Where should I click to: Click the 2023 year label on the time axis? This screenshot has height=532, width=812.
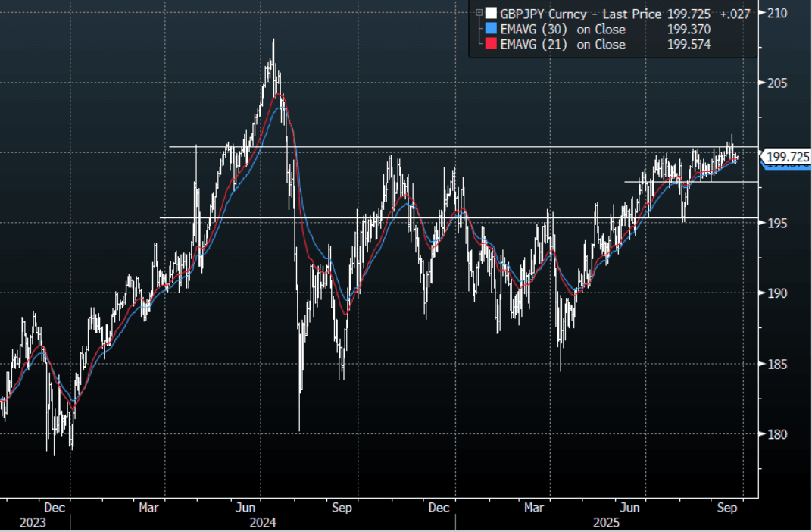[x=33, y=523]
